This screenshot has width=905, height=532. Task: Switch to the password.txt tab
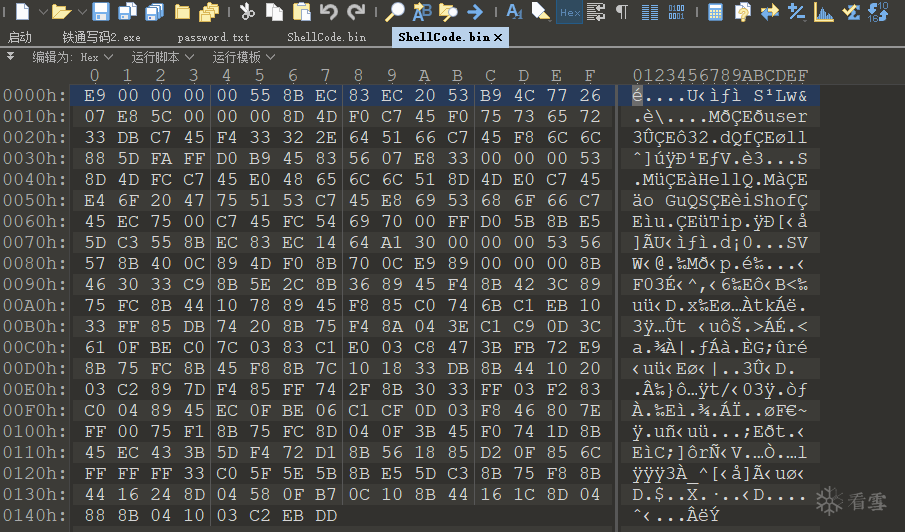click(x=214, y=38)
